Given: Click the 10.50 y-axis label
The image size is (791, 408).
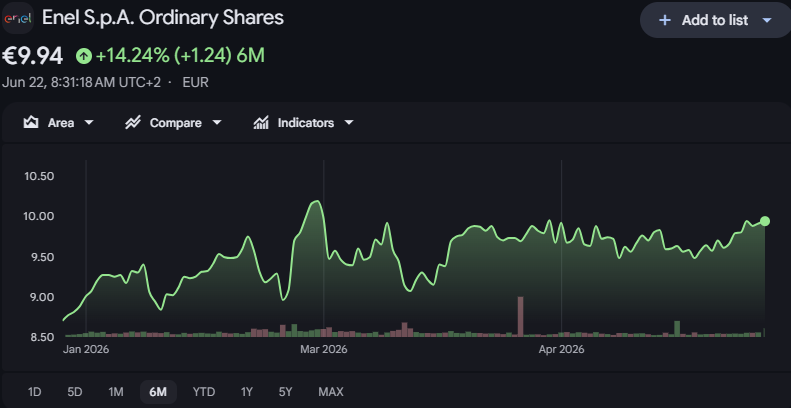Looking at the screenshot, I should (x=39, y=176).
